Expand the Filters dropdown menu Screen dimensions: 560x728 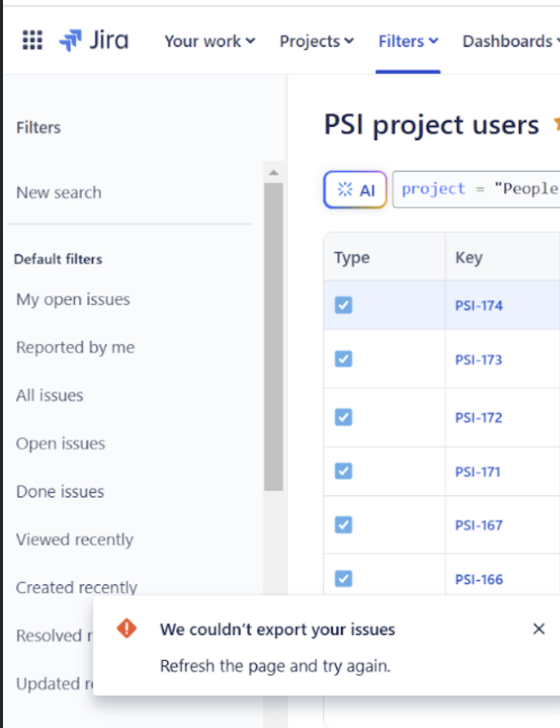pos(408,41)
